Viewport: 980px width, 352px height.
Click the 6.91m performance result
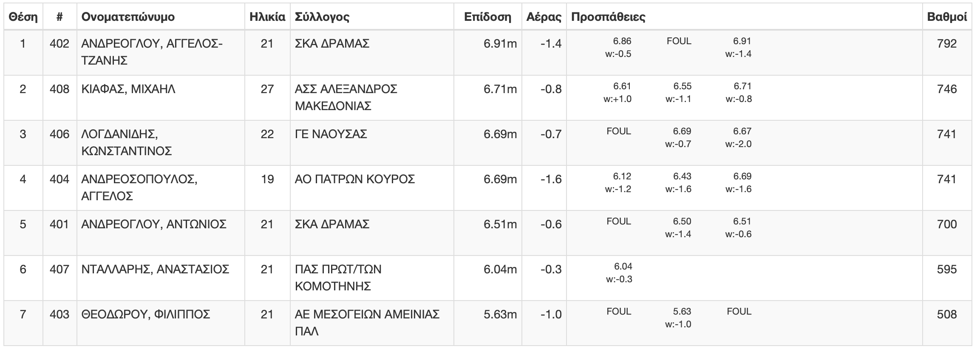500,43
